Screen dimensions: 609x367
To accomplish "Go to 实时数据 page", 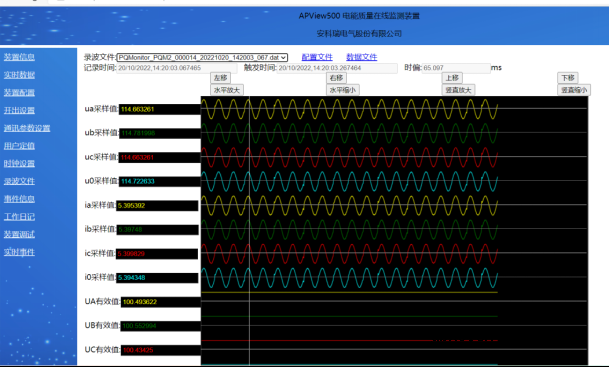I will click(19, 75).
